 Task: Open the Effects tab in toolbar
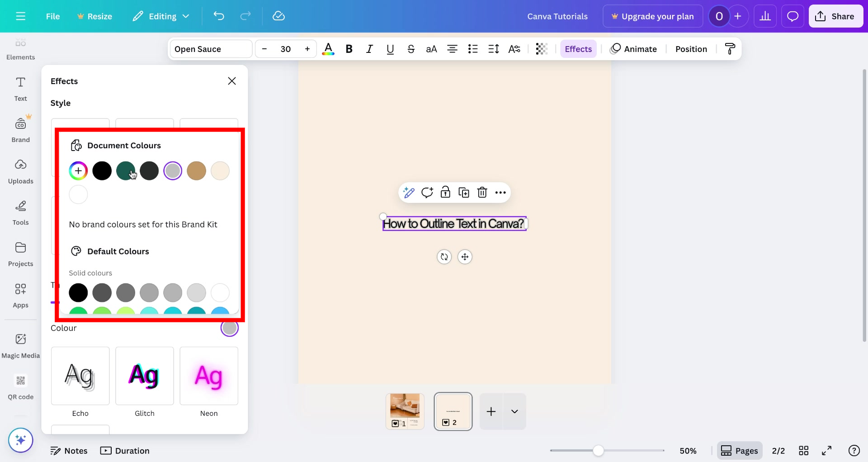(x=578, y=49)
